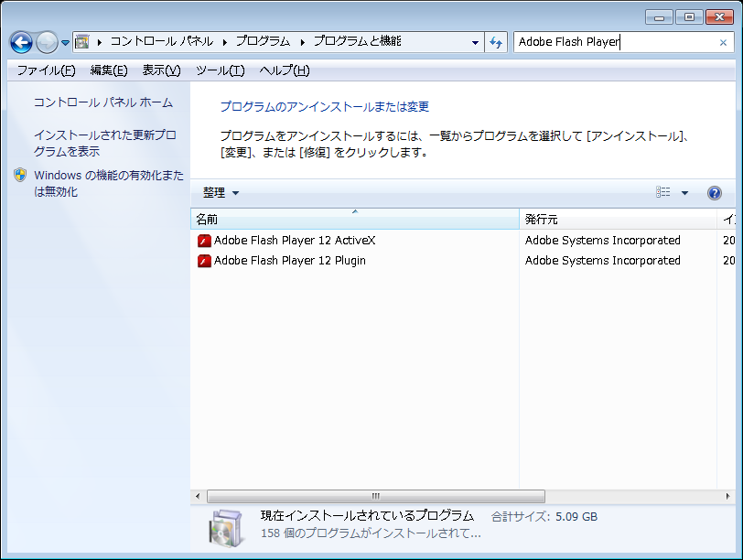743x560 pixels.
Task: Open the ヘルプ(H) menu
Action: coord(285,70)
